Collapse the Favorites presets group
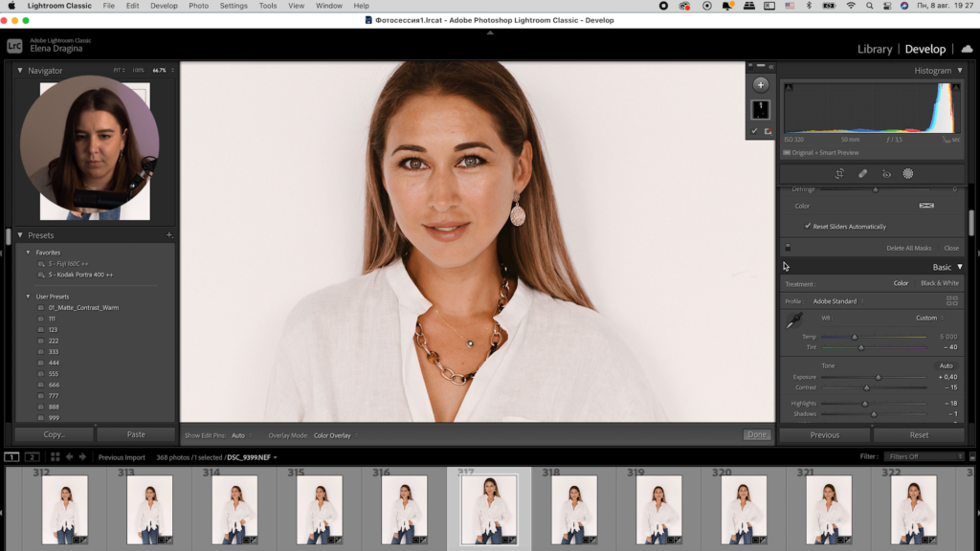Screen dimensions: 980x551 click(x=28, y=253)
